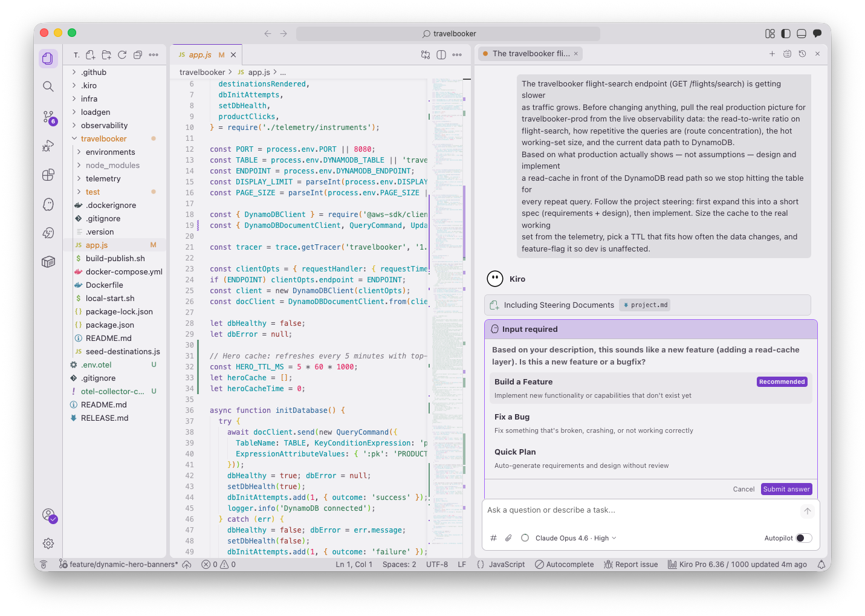Click Kiro Pro credits usage indicator

737,565
